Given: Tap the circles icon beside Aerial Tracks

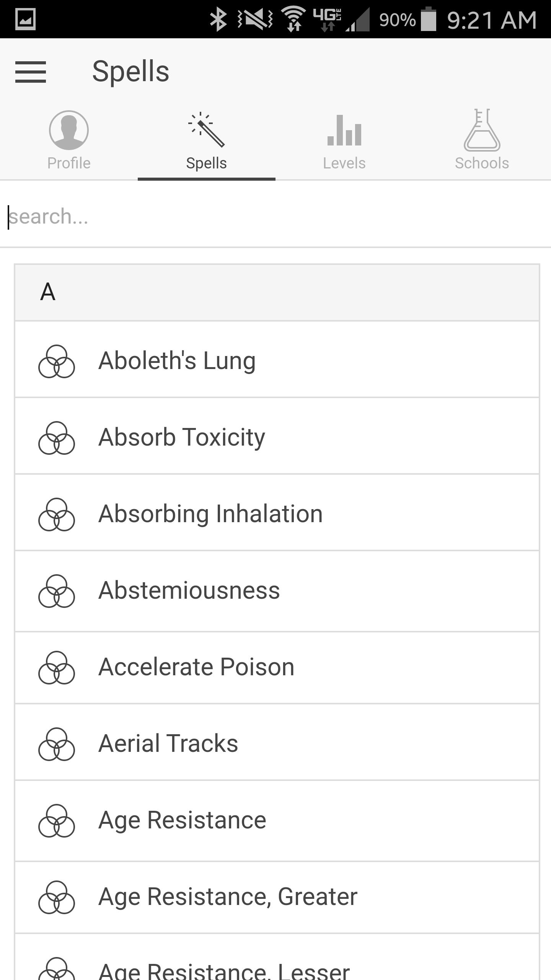Looking at the screenshot, I should point(57,744).
